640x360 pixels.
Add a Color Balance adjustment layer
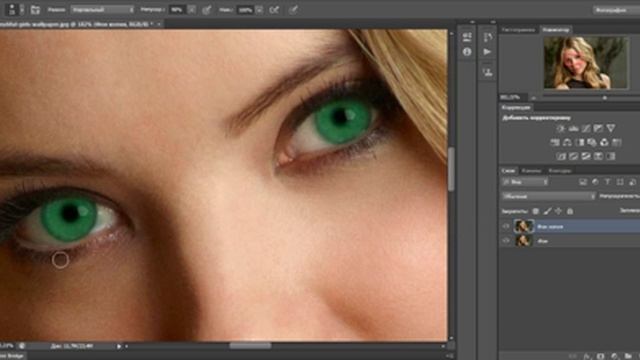pyautogui.click(x=567, y=142)
